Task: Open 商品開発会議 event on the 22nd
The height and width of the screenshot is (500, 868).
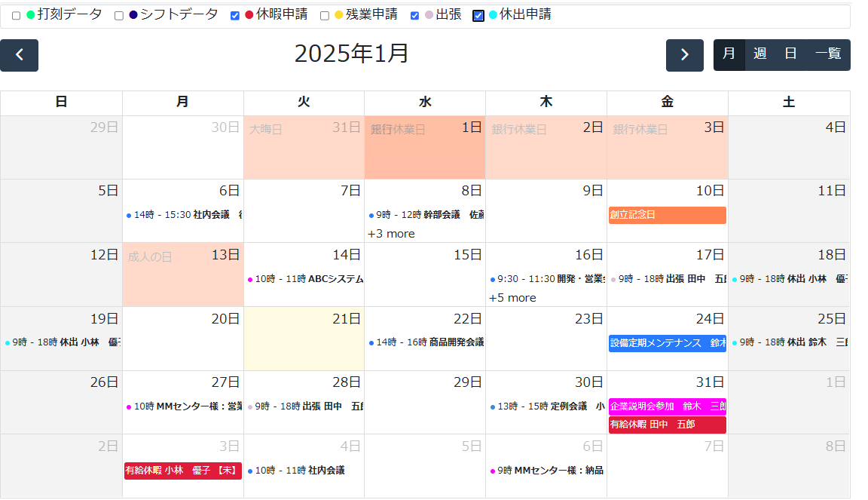Action: tap(426, 342)
